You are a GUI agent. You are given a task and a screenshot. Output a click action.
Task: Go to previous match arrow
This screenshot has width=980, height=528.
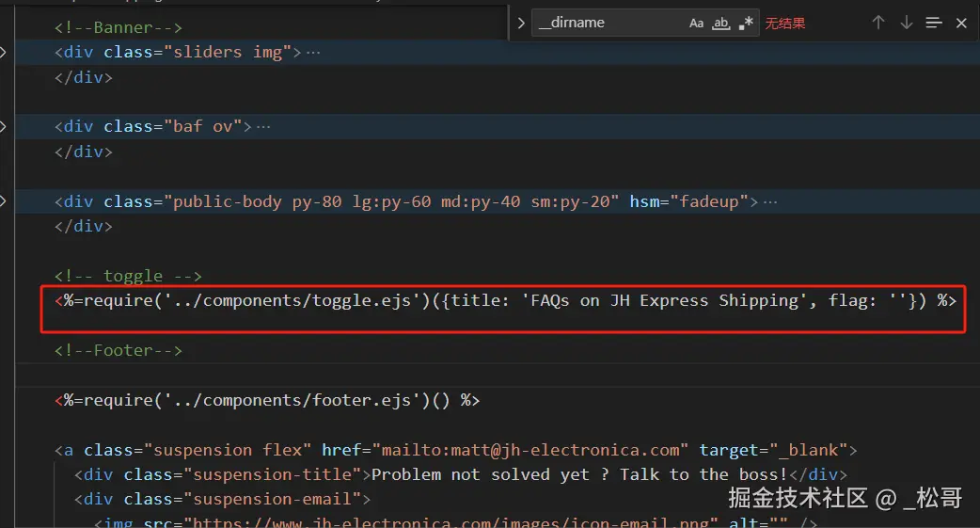pos(878,24)
